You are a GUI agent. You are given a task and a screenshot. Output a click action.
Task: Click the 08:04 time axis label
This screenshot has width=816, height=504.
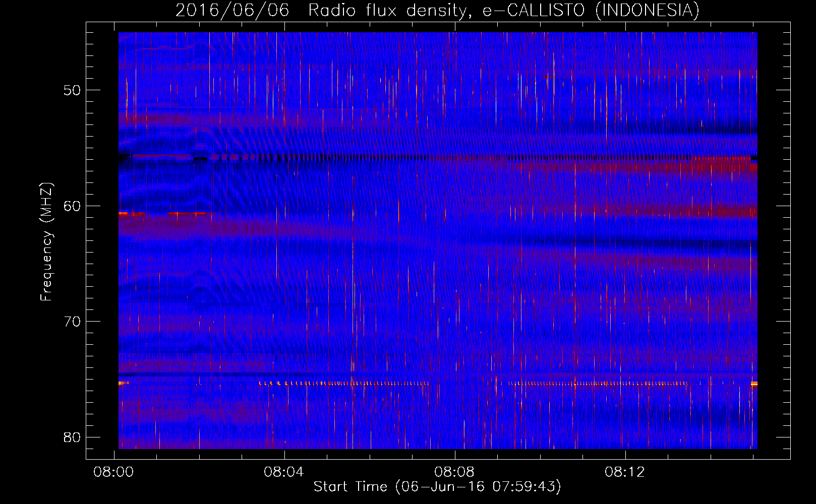(284, 472)
